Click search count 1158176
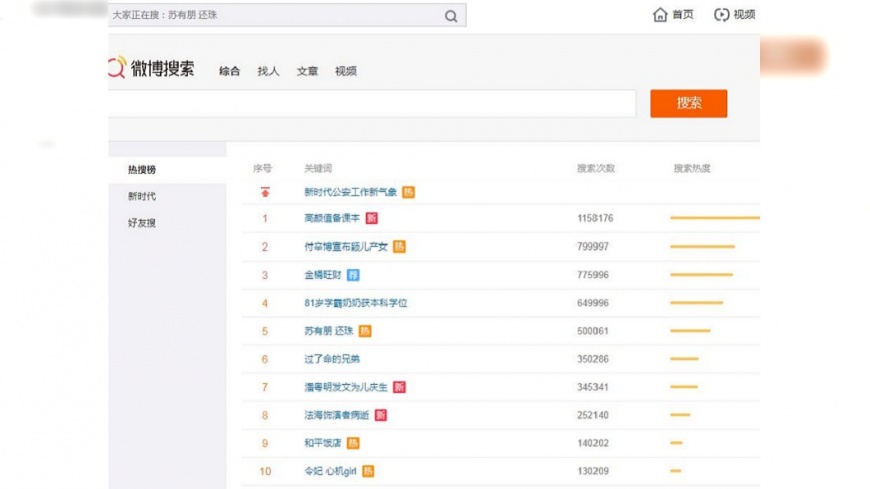 click(595, 218)
